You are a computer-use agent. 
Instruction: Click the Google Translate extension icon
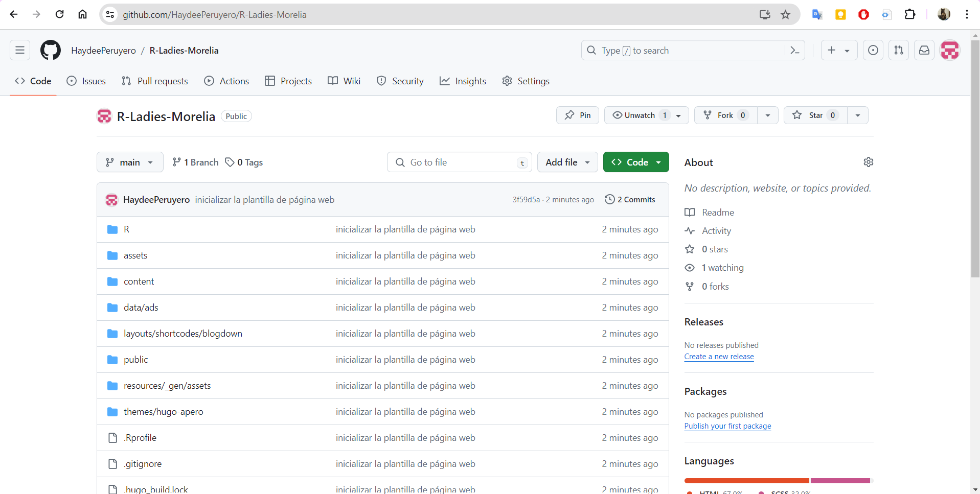click(x=817, y=14)
